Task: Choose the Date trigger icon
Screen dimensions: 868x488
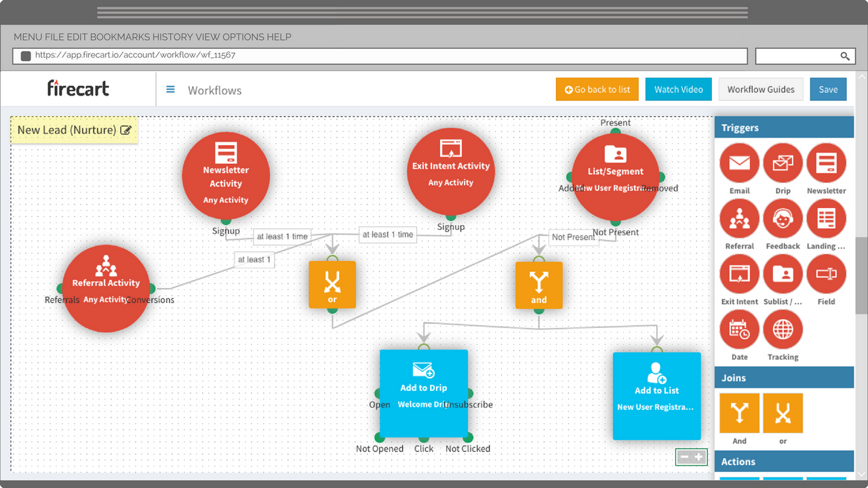Action: click(x=739, y=330)
